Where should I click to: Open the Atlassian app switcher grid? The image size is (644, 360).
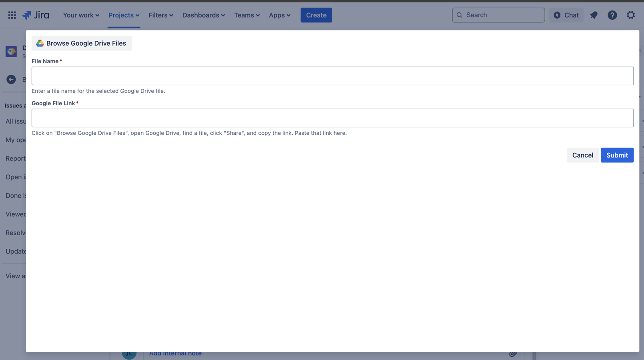tap(12, 15)
